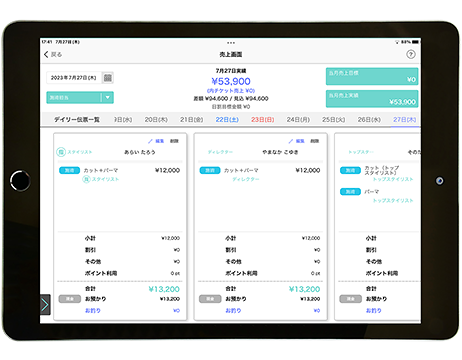Switch to the 22日(土) tab
This screenshot has height=360, width=462.
227,119
